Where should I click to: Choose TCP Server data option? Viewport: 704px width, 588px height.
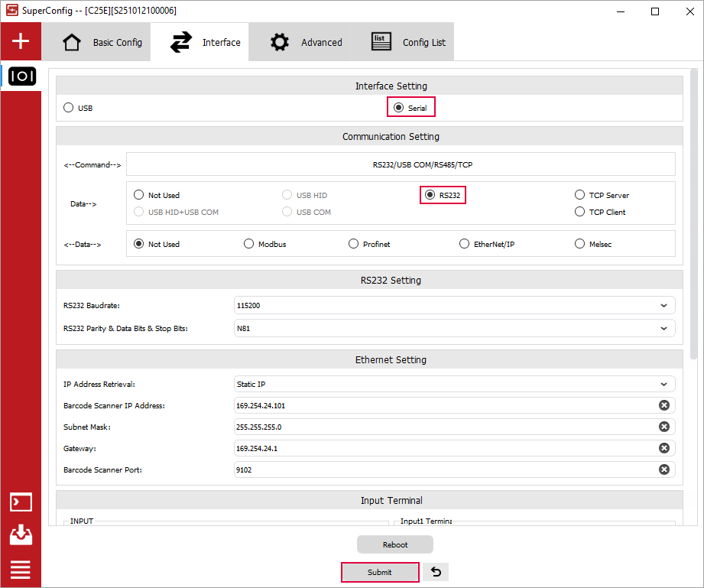(x=580, y=195)
